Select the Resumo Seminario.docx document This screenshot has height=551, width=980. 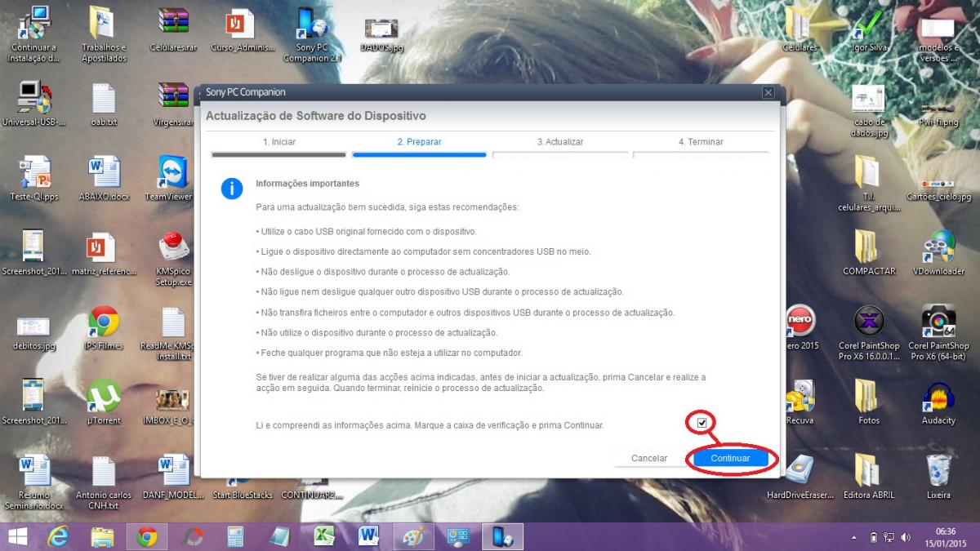34,482
